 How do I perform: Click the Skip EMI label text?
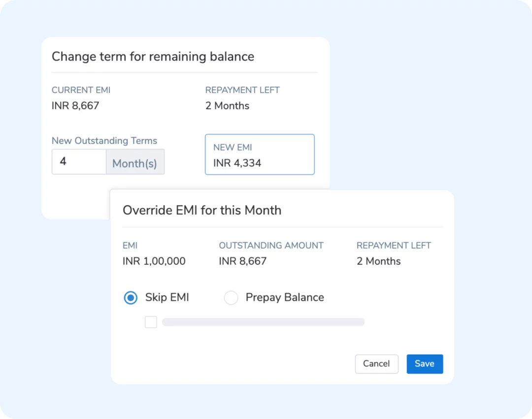pos(167,297)
